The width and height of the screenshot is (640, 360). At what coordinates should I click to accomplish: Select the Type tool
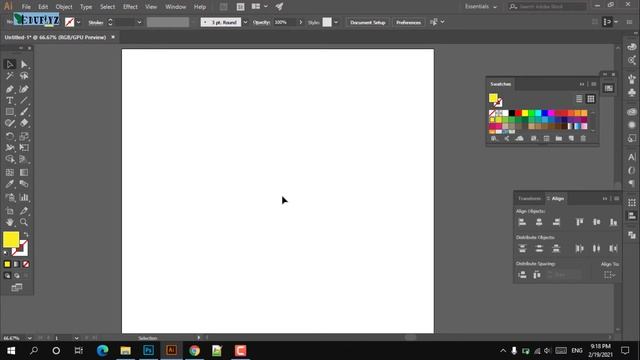(x=10, y=100)
